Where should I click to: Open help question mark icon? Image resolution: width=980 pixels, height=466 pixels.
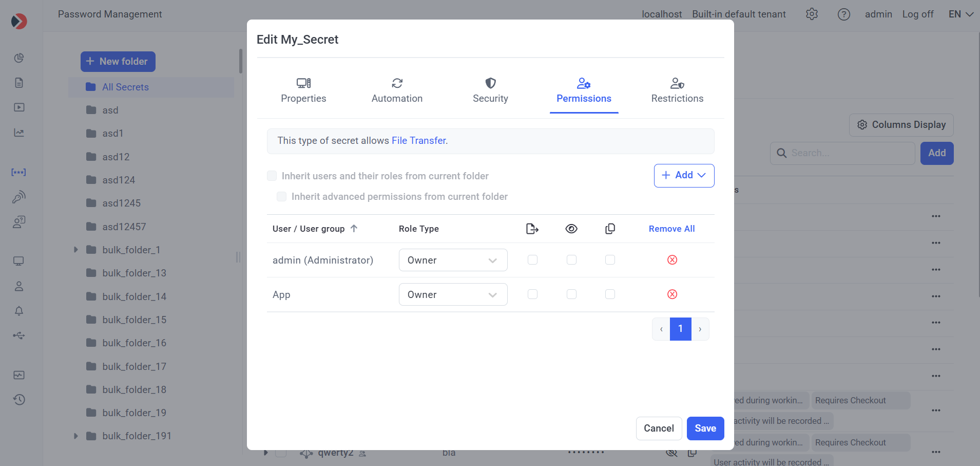pyautogui.click(x=843, y=14)
